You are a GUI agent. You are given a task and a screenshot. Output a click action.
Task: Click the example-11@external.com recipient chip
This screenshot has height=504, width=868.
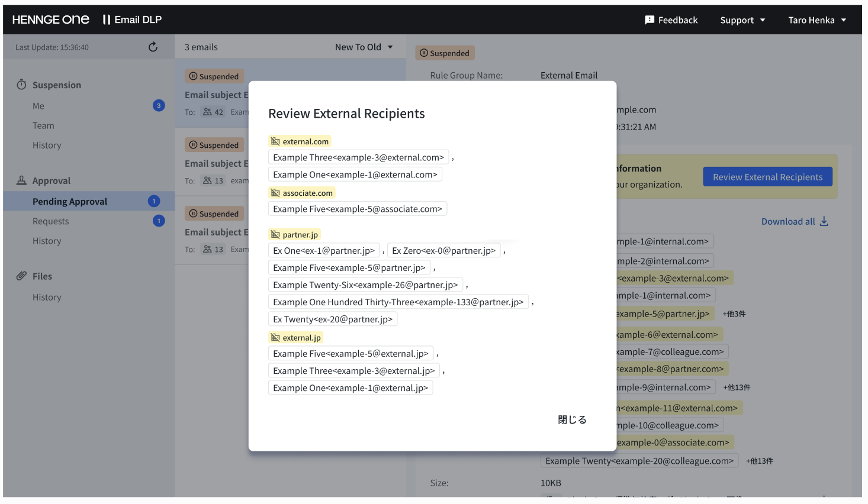(x=679, y=408)
